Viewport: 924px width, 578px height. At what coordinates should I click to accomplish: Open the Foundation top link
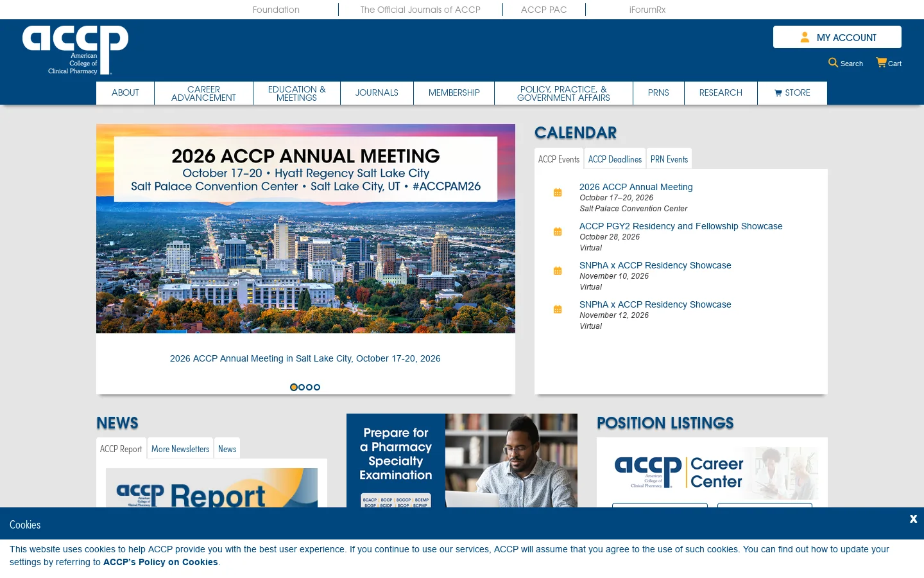pos(276,10)
